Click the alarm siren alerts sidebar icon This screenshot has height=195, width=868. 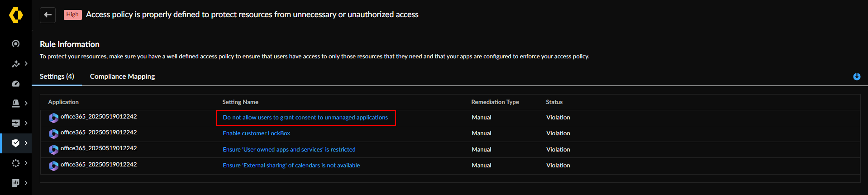pos(16,103)
